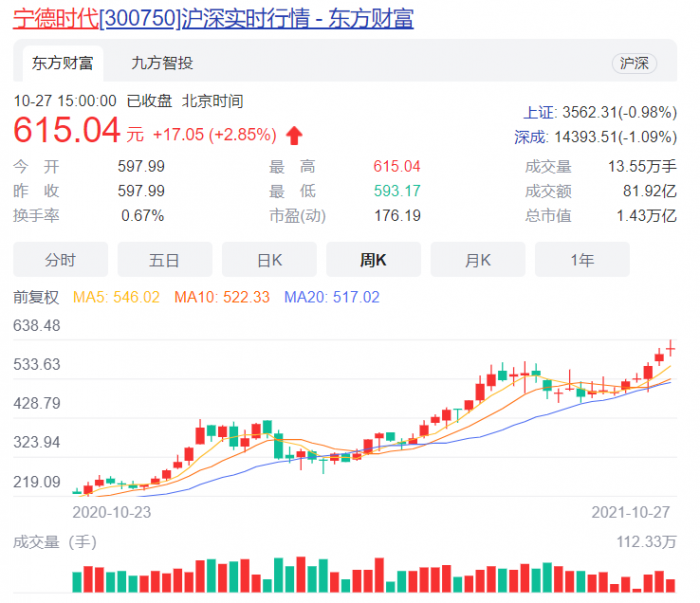The height and width of the screenshot is (603, 700).
Task: Click 换手率 value 0.67%
Action: 143,216
